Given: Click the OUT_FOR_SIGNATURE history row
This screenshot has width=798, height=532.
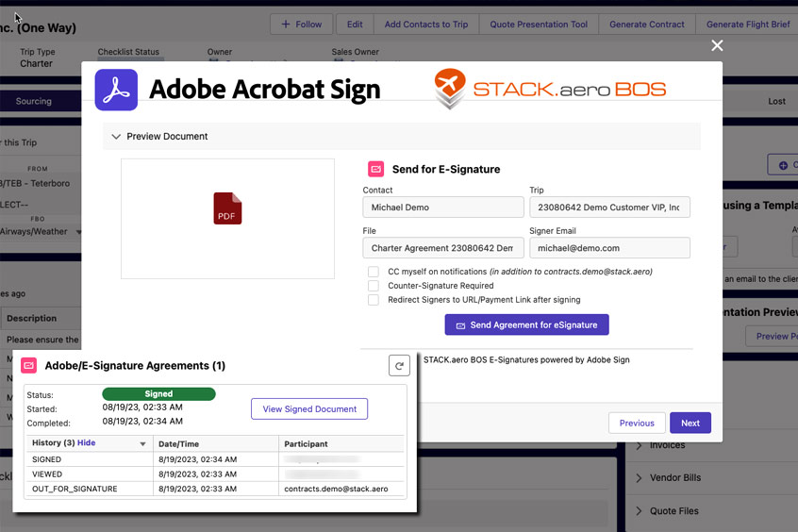Looking at the screenshot, I should [x=215, y=489].
